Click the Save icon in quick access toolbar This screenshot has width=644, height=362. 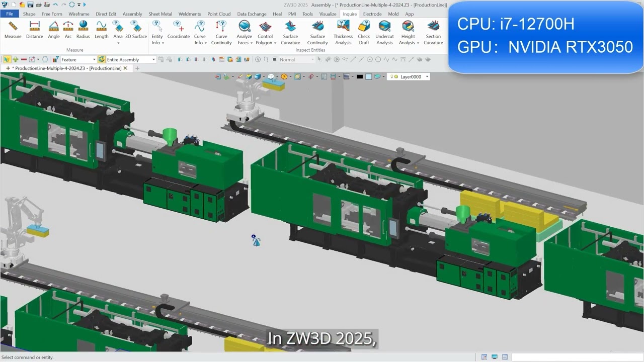[x=30, y=5]
